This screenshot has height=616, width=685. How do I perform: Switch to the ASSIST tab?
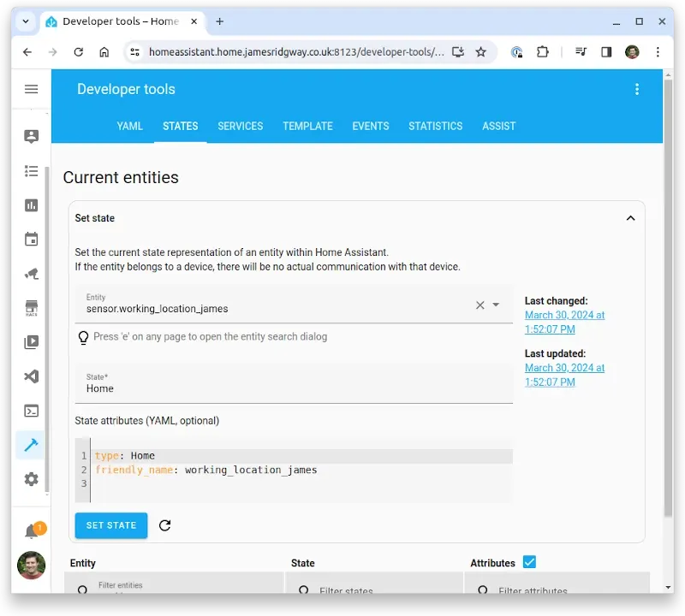(x=499, y=126)
